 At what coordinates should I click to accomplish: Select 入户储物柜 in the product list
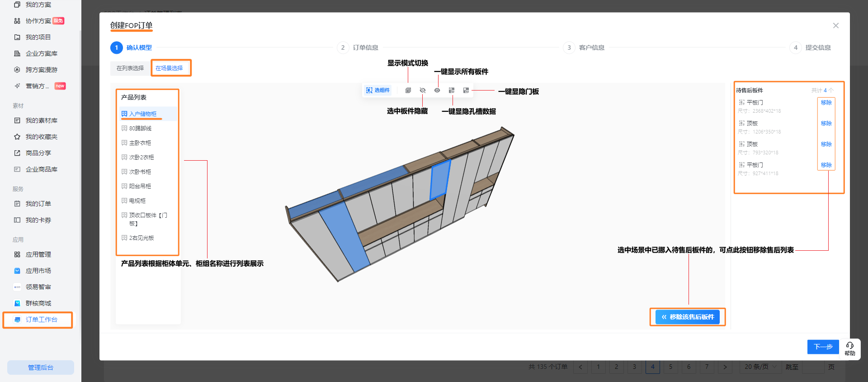tap(143, 114)
